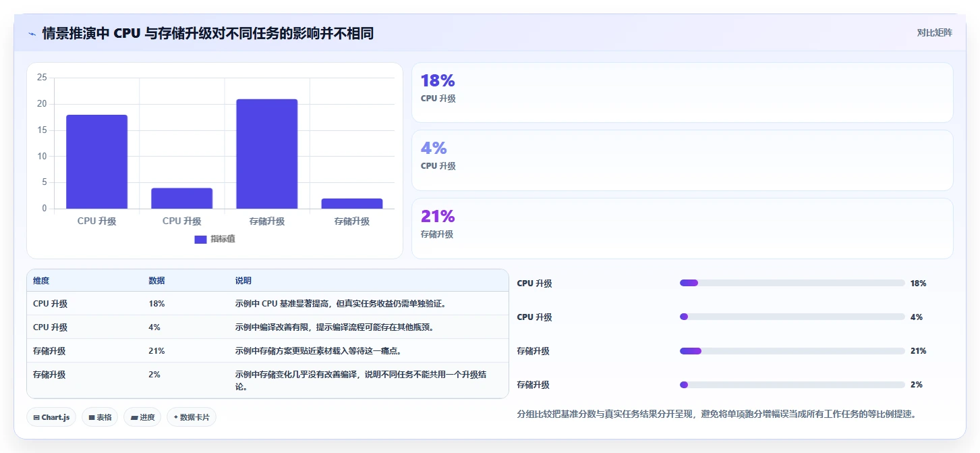Click the 数据 column header
Screen dimensions: 980x453
(156, 281)
